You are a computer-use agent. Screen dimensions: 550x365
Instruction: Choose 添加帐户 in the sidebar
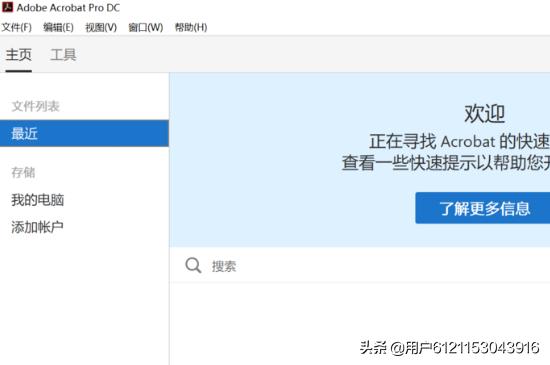37,227
